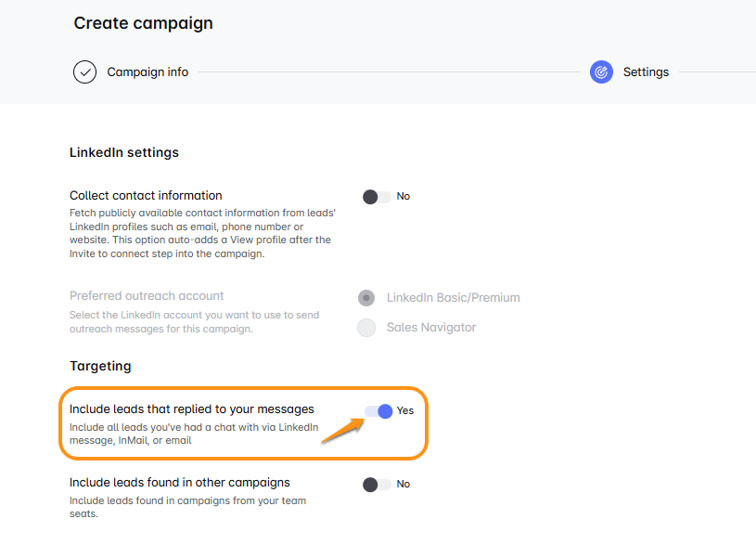Click Include leads found in other campaigns title

(x=180, y=483)
